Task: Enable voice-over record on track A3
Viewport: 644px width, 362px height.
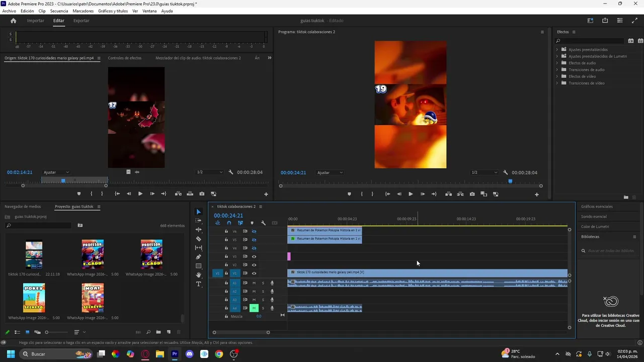Action: [272, 300]
